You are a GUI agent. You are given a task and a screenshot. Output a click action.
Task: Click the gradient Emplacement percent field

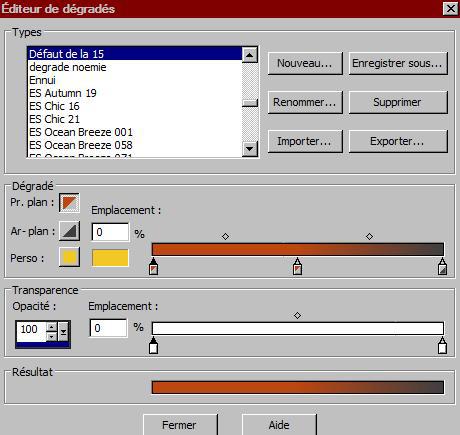110,232
